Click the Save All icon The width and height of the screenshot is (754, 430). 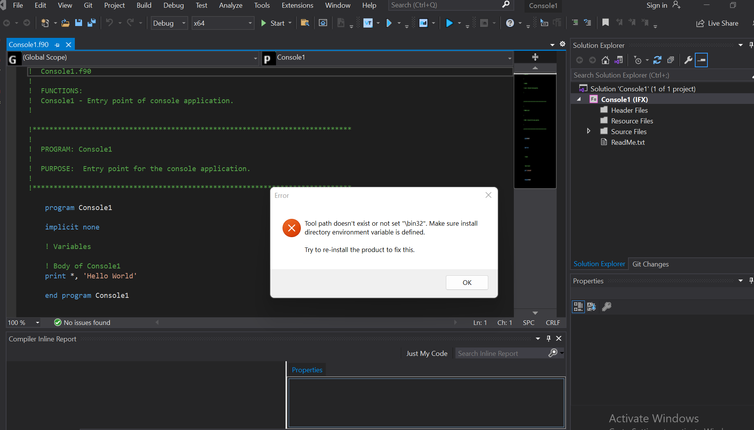click(91, 23)
